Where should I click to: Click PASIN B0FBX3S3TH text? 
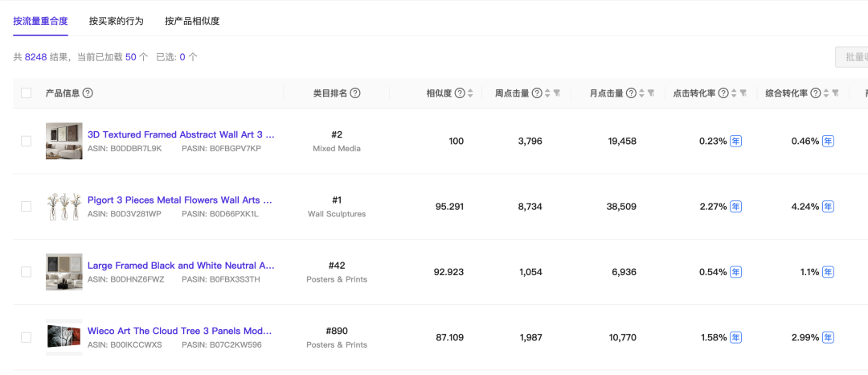pos(221,279)
